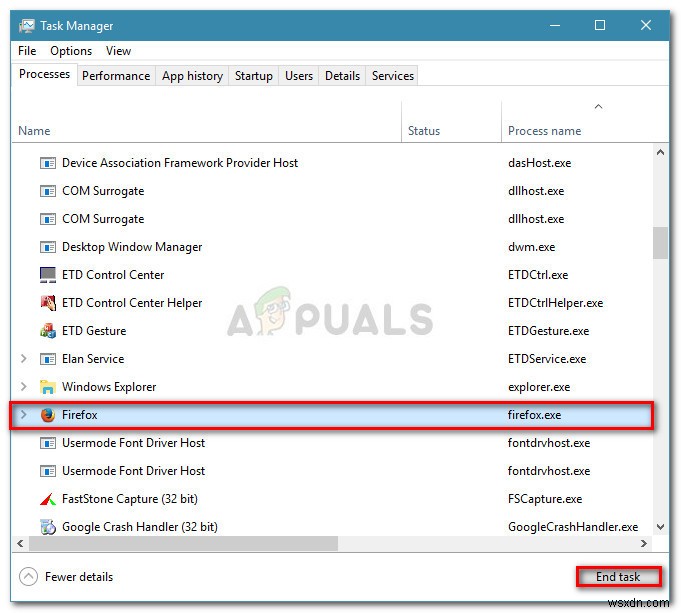This screenshot has height=613, width=681.
Task: Click the ETDCtrlHelper.exe process name
Action: click(x=555, y=303)
